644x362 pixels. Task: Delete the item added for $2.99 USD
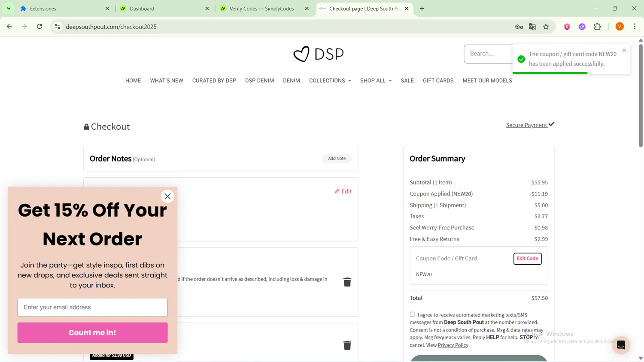pos(347,345)
